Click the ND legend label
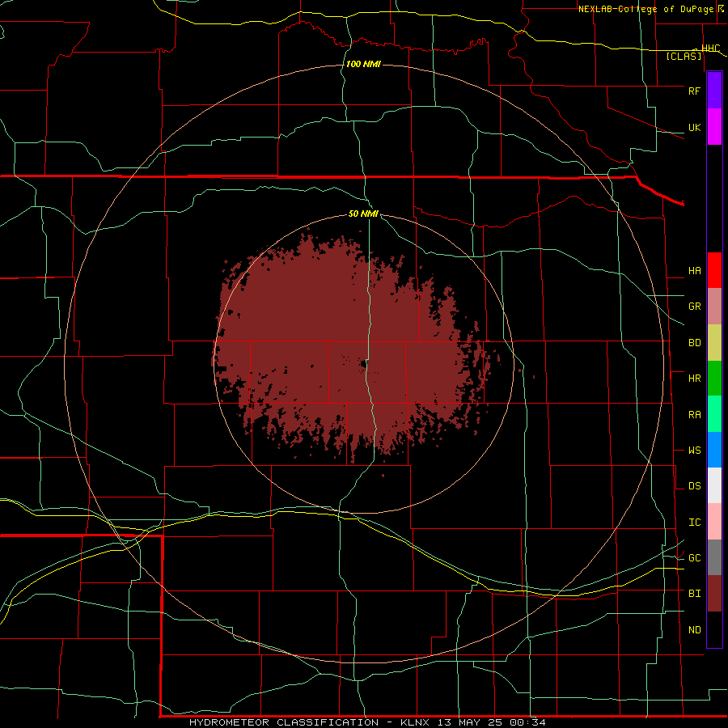The height and width of the screenshot is (728, 728). tap(694, 630)
